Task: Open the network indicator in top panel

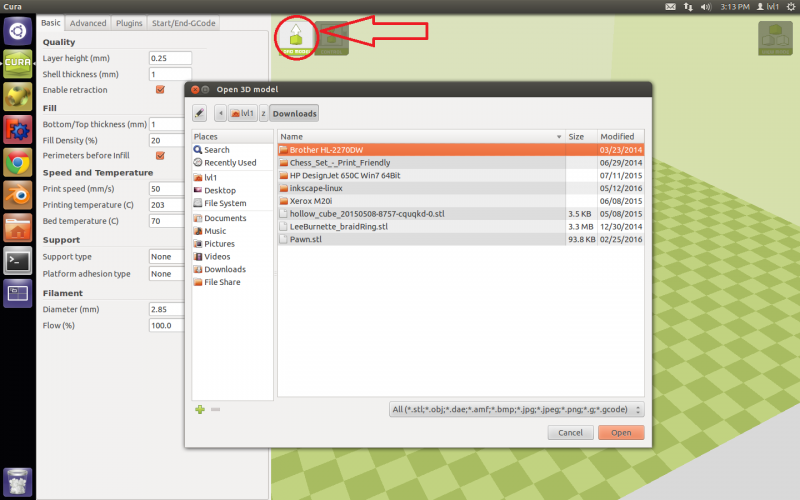Action: click(688, 7)
